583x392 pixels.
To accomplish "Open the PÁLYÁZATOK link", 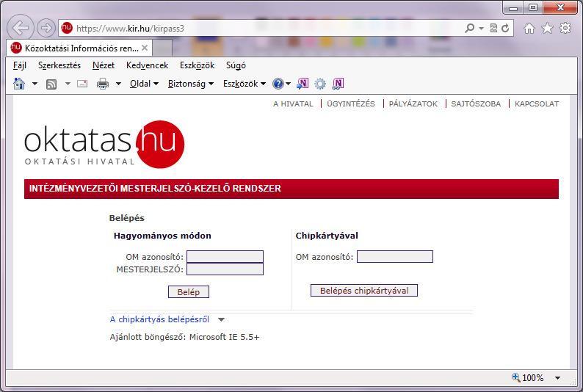I will pyautogui.click(x=413, y=104).
